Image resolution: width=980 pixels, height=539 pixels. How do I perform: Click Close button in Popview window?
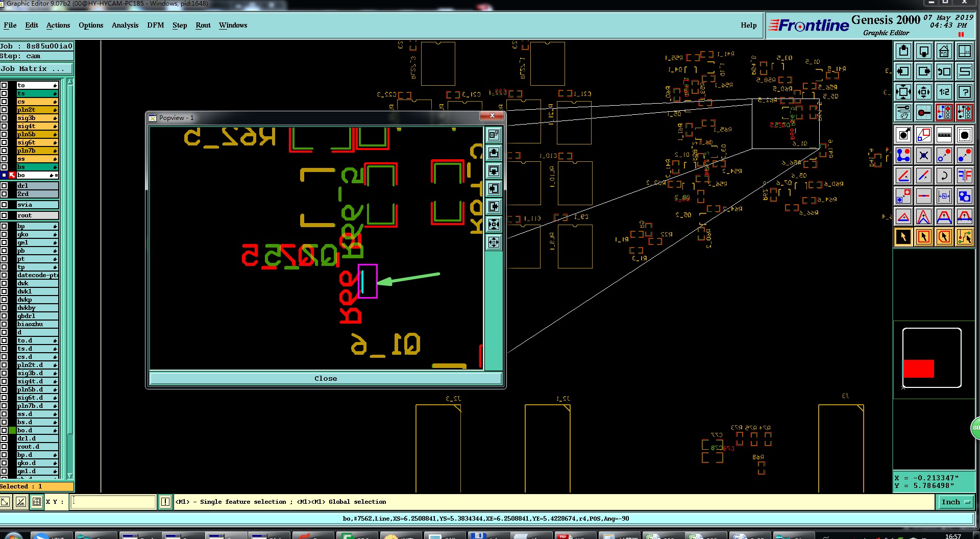(x=326, y=378)
